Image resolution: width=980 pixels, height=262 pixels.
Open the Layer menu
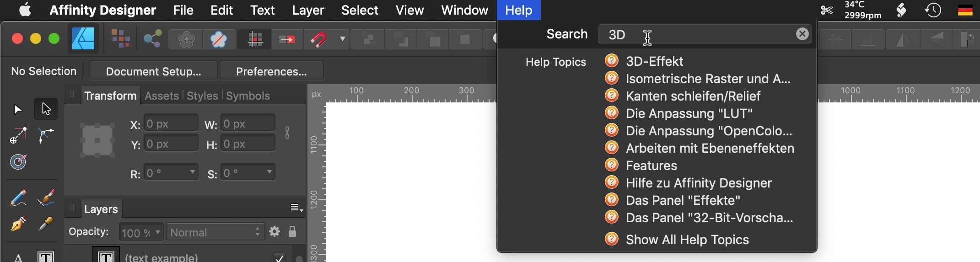point(308,10)
